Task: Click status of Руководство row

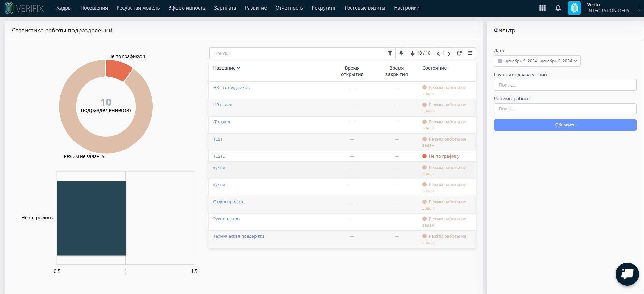Action: click(444, 222)
